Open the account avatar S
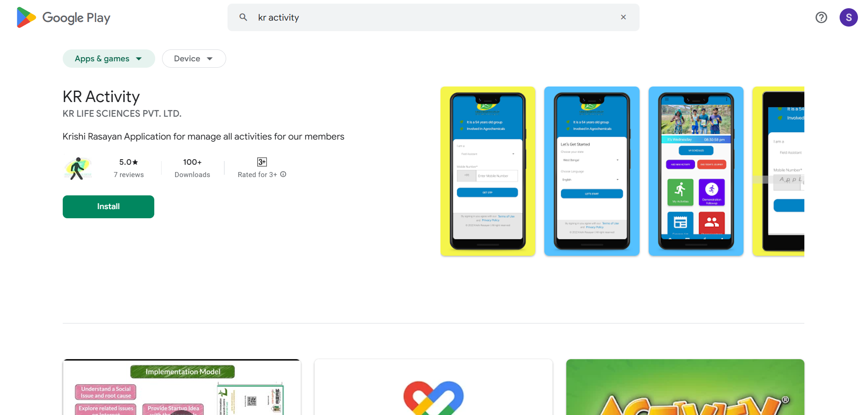 point(848,17)
